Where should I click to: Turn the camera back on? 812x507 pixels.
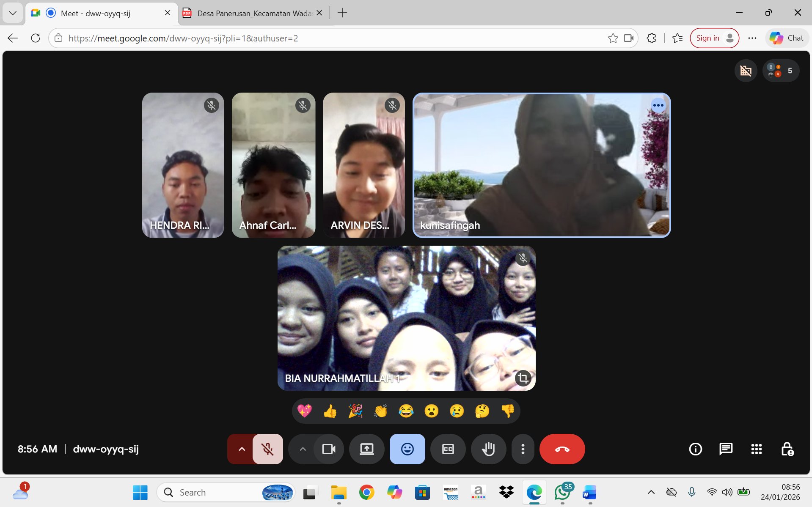[x=328, y=449]
